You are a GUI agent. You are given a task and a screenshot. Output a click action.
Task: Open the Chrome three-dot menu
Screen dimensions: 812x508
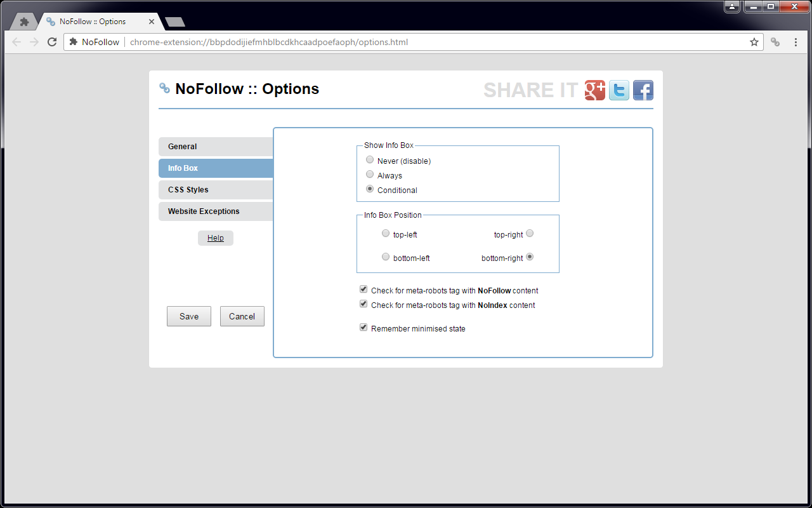796,42
